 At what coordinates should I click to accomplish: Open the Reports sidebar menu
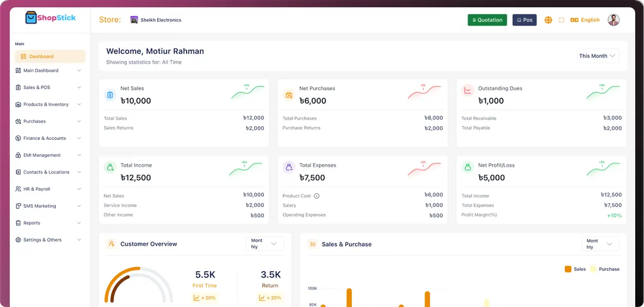pyautogui.click(x=48, y=223)
